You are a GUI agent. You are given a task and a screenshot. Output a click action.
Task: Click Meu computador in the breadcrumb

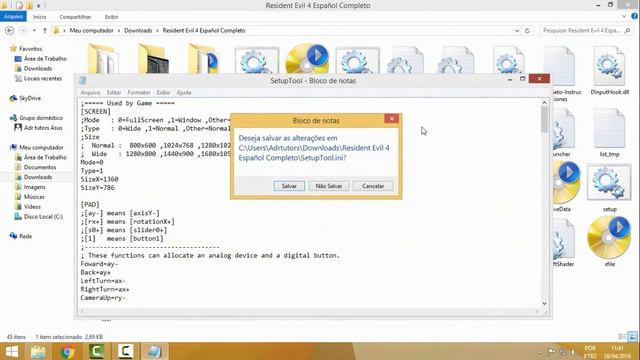[91, 31]
